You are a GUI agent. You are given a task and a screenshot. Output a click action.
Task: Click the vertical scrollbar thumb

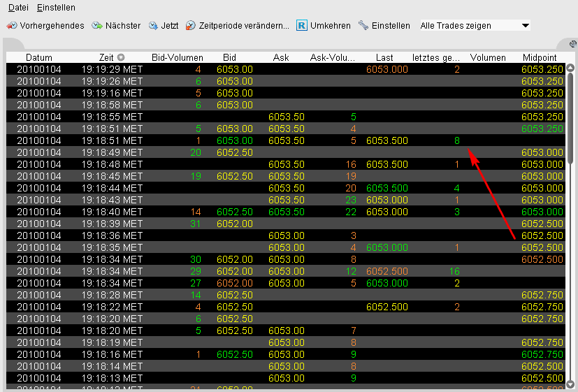coord(570,118)
